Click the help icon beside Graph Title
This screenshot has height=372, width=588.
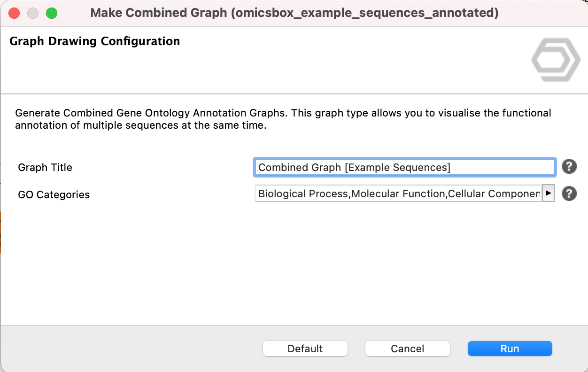point(569,167)
